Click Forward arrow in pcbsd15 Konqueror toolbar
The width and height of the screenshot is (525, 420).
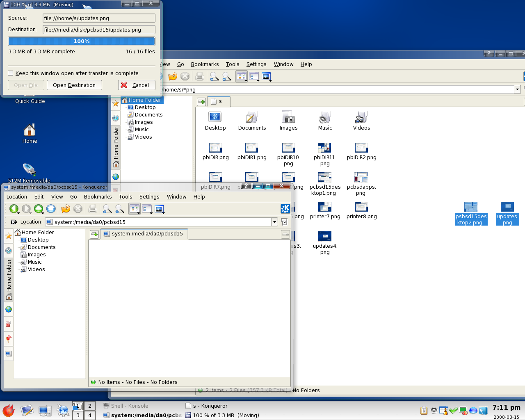(x=26, y=209)
